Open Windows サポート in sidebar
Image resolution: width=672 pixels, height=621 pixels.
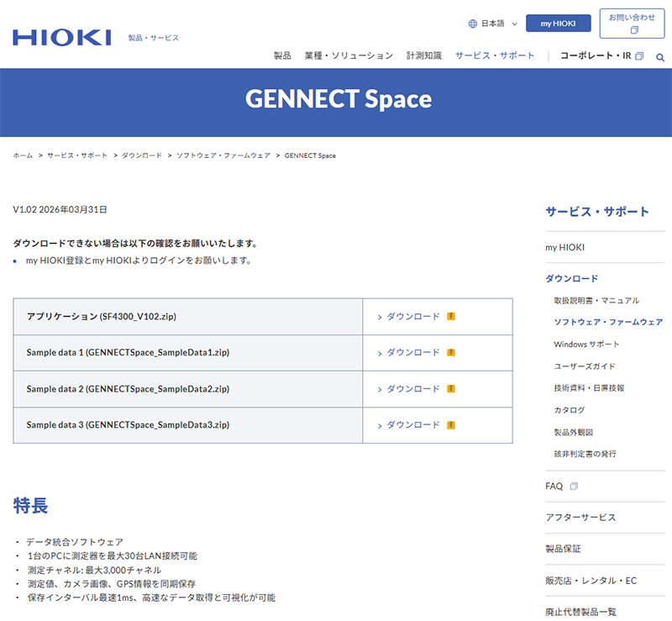click(586, 344)
